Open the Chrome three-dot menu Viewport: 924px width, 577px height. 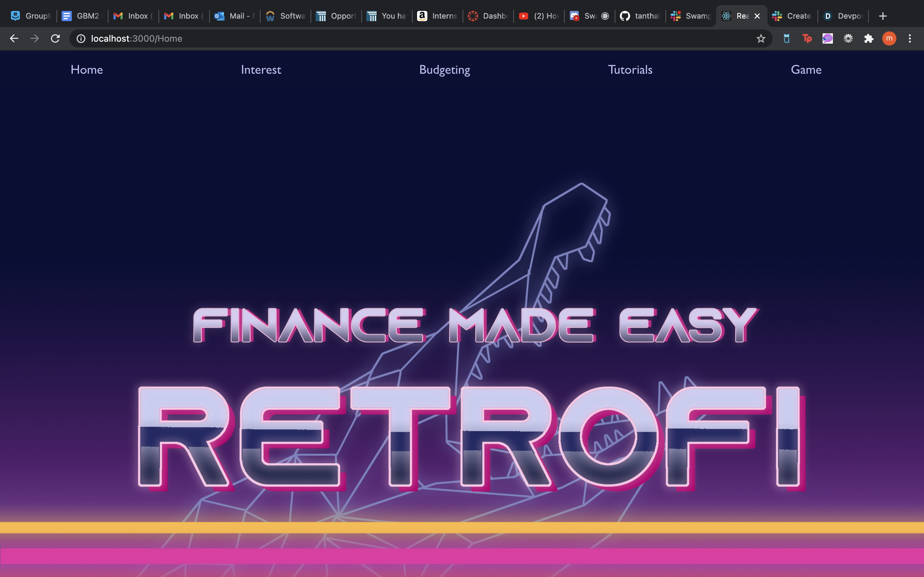[x=910, y=38]
